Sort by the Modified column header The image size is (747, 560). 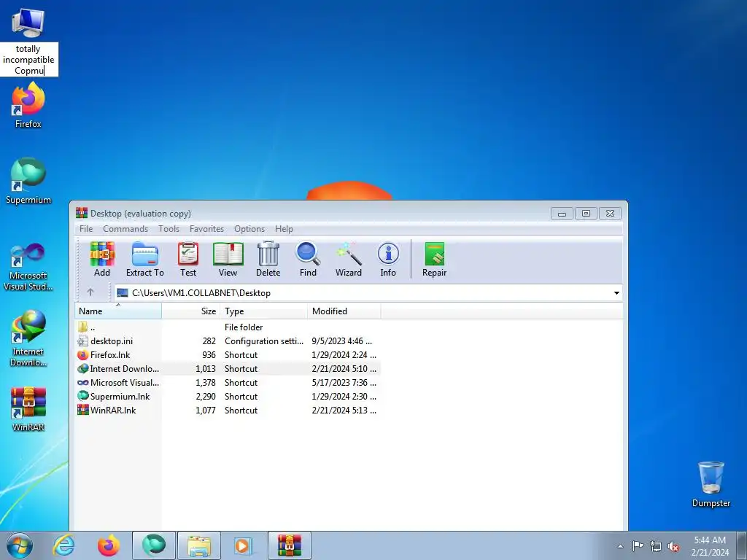tap(344, 311)
